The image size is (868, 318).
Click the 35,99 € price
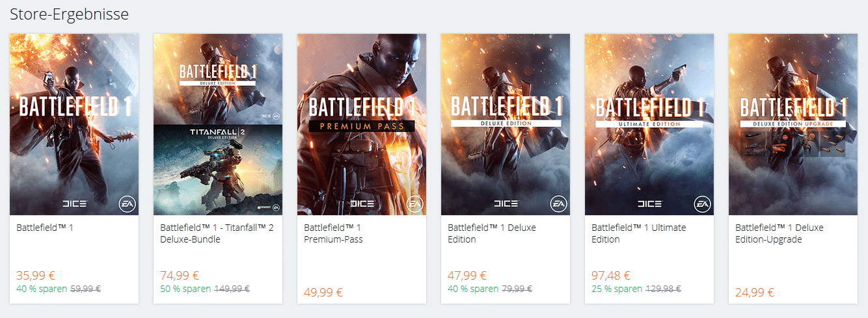36,276
